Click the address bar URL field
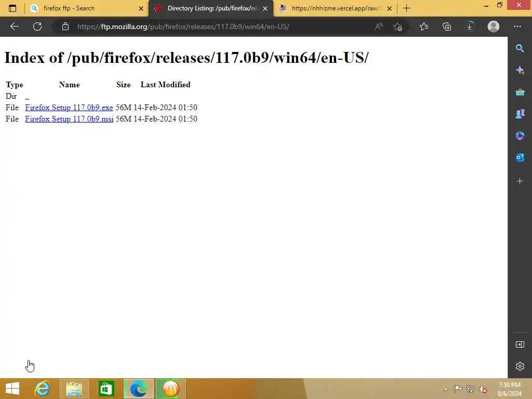The image size is (532, 399). point(183,26)
